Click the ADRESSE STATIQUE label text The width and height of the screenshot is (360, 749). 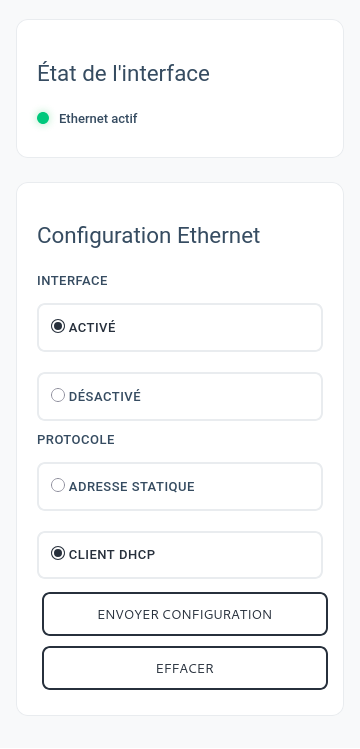[132, 486]
